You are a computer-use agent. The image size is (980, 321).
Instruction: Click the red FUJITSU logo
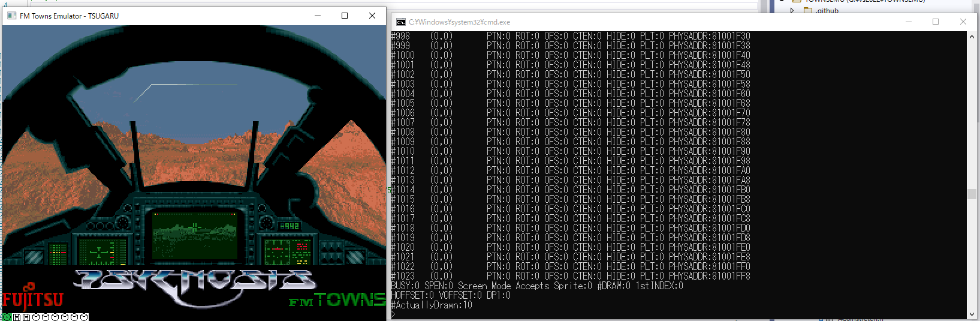pyautogui.click(x=32, y=296)
